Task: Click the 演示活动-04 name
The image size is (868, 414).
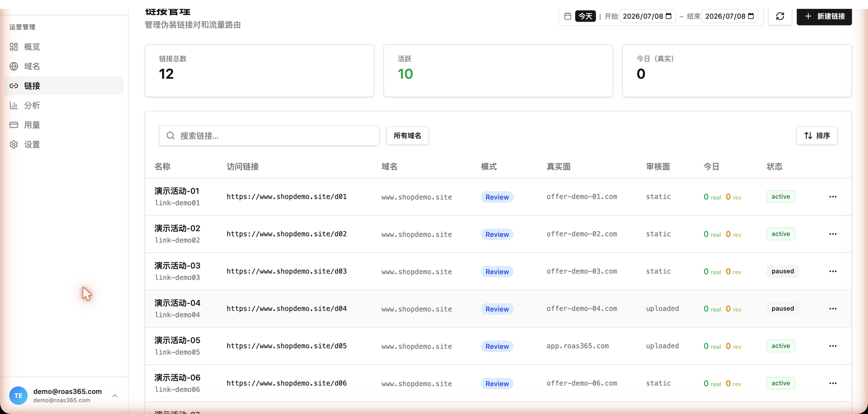Action: [177, 303]
